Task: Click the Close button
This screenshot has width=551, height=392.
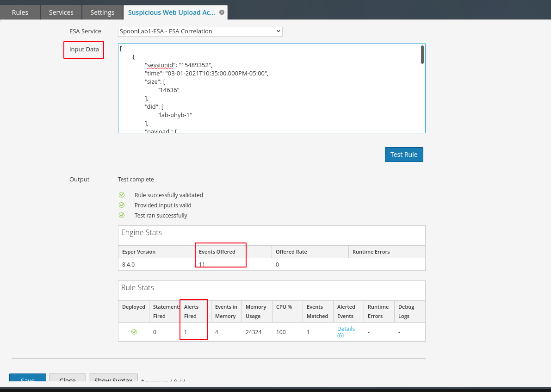Action: coord(68,379)
